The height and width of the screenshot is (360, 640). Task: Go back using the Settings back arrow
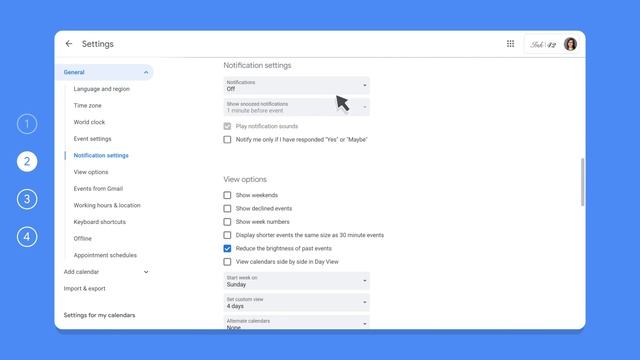point(69,44)
